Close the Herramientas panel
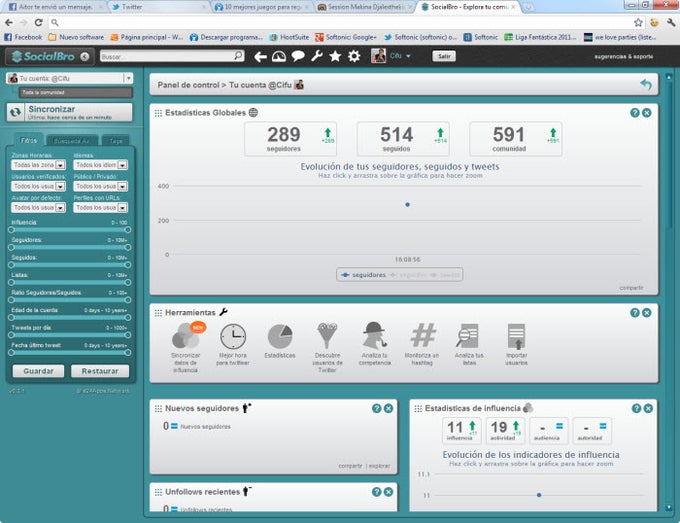 click(647, 313)
